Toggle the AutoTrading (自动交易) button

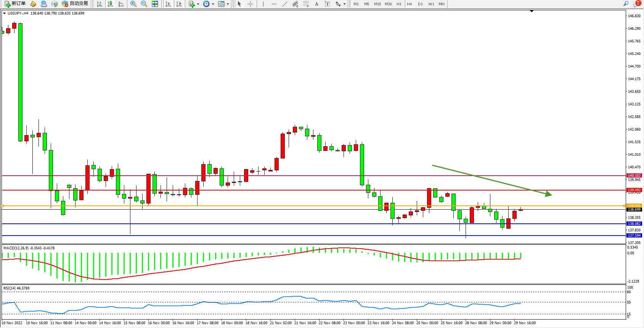tap(75, 4)
